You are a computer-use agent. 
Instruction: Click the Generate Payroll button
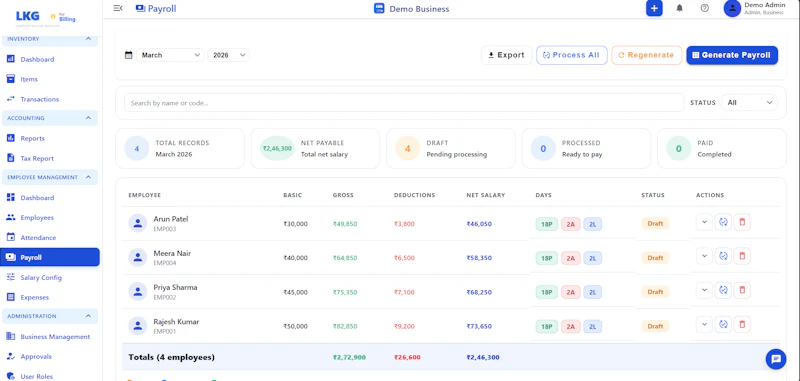(x=732, y=55)
